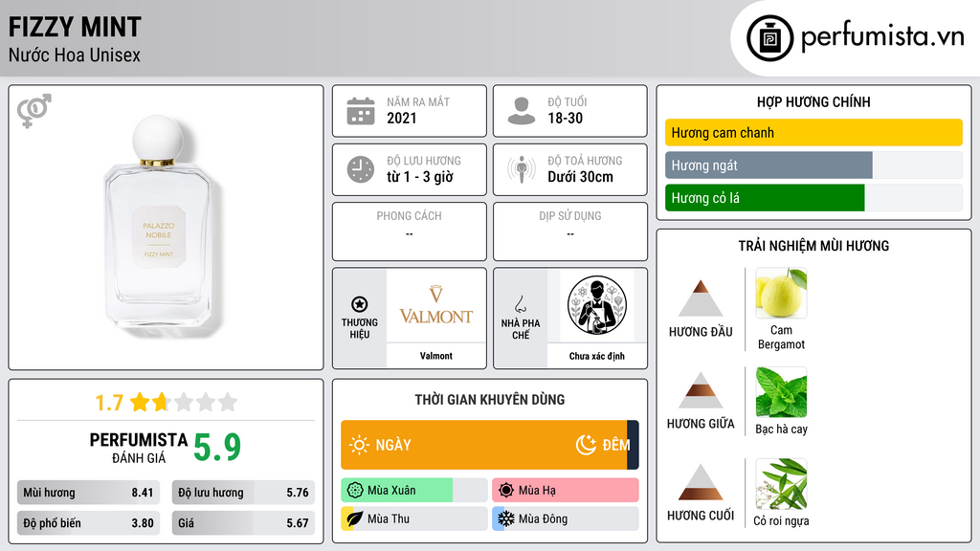This screenshot has width=980, height=551.
Task: Click the sillage radiating person icon
Action: [x=522, y=169]
